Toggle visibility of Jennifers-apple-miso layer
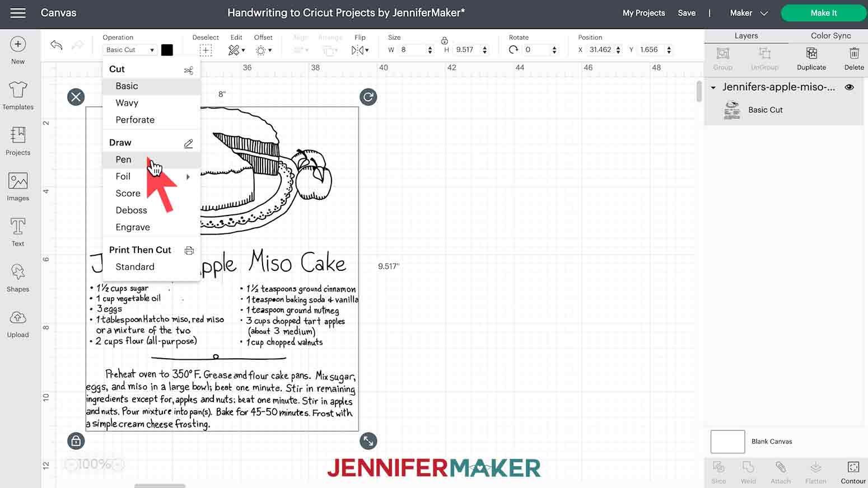This screenshot has height=488, width=868. [x=850, y=87]
